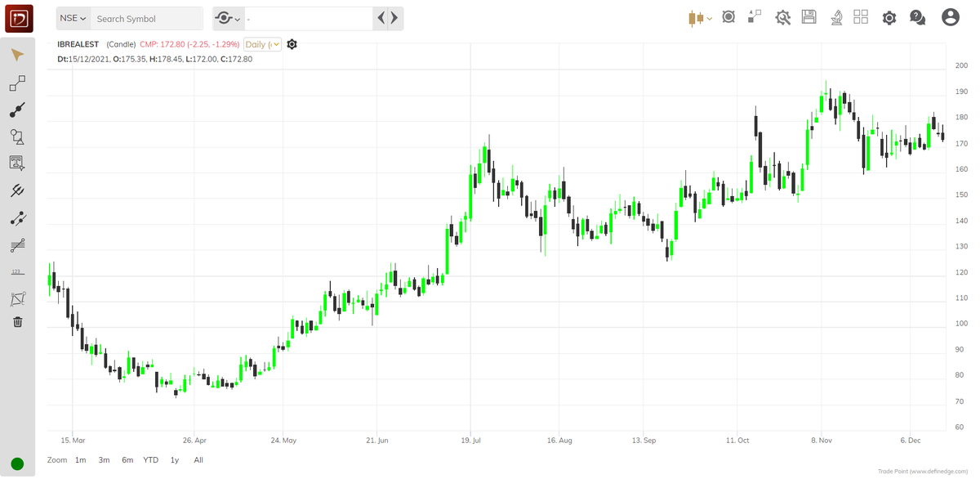Click the trash icon to delete drawings
The image size is (980, 479).
pyautogui.click(x=16, y=321)
